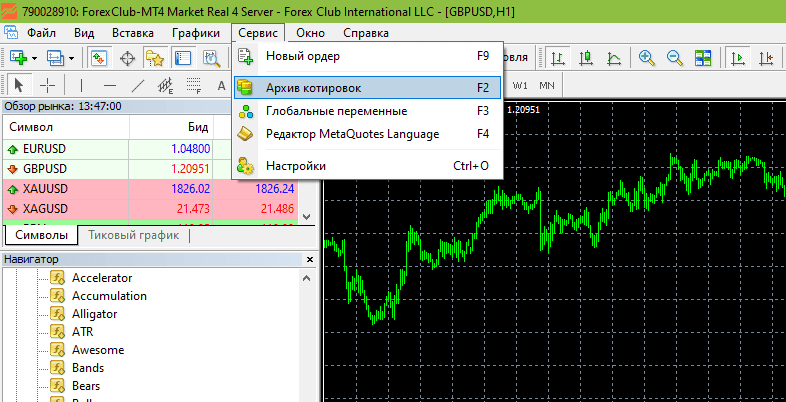The image size is (786, 402).
Task: Select the Bands indicator
Action: tap(88, 368)
